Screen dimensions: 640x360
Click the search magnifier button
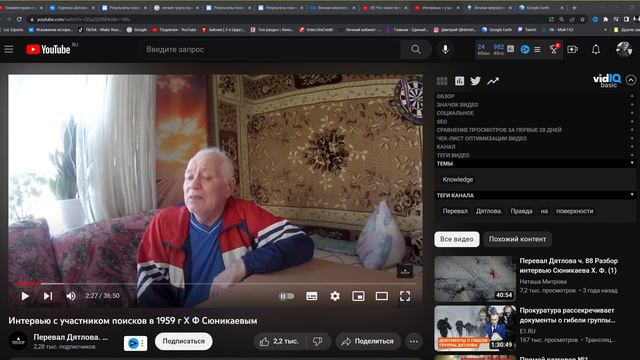click(416, 49)
